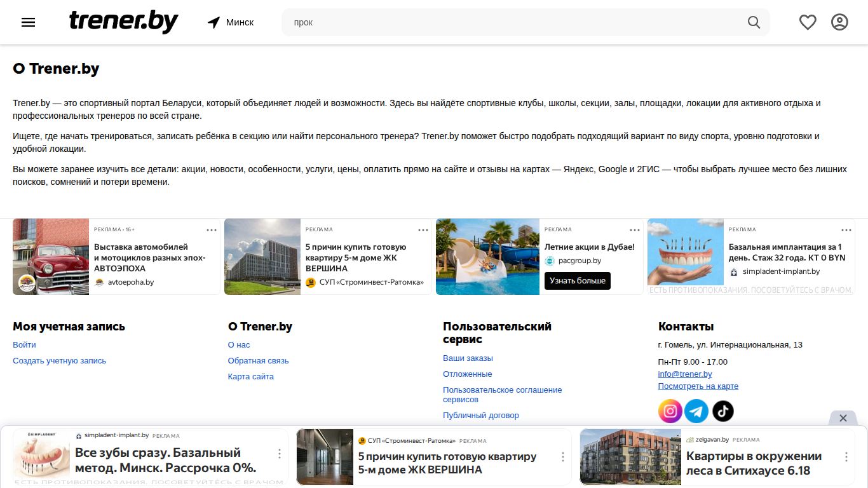This screenshot has width=868, height=488.
Task: Click the 'Узнать больше' ad button
Action: [578, 281]
